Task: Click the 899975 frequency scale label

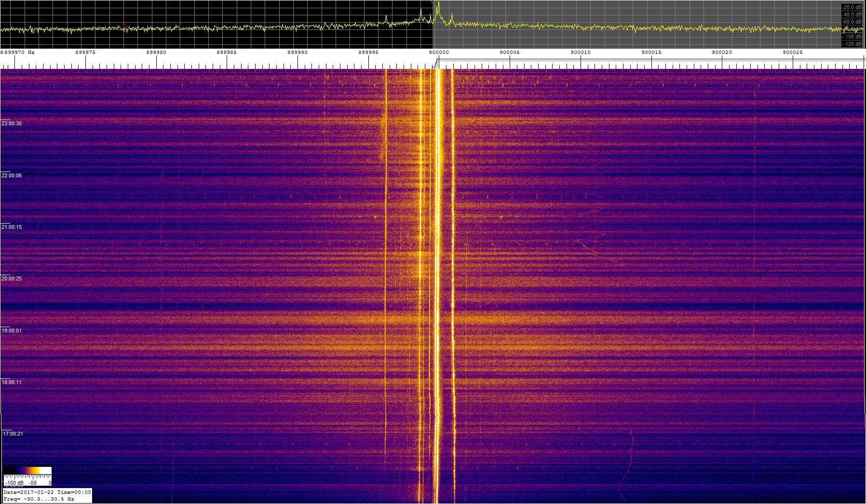Action: pos(85,52)
